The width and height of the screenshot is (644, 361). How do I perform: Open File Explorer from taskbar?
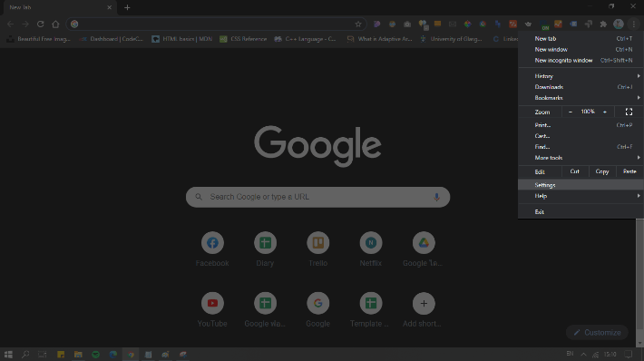click(x=78, y=354)
